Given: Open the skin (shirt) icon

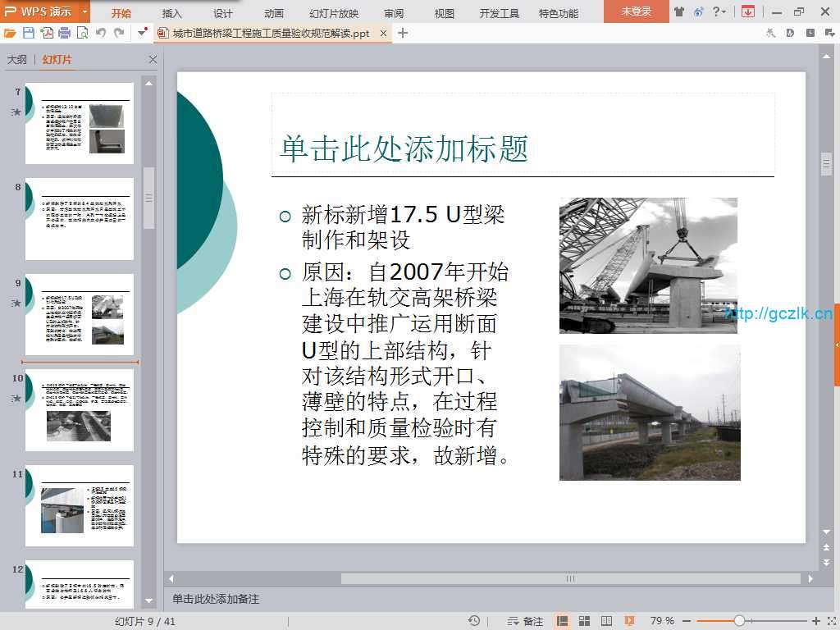Looking at the screenshot, I should [679, 11].
